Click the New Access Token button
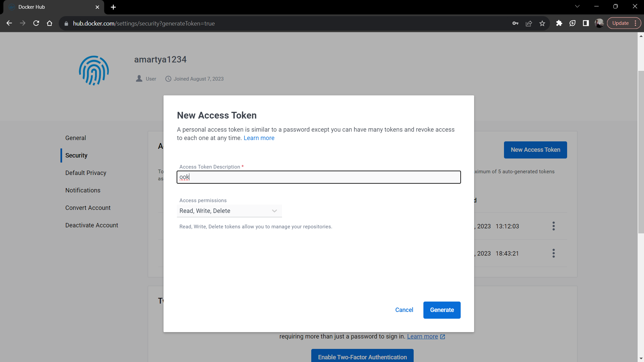The width and height of the screenshot is (644, 362). pyautogui.click(x=535, y=150)
